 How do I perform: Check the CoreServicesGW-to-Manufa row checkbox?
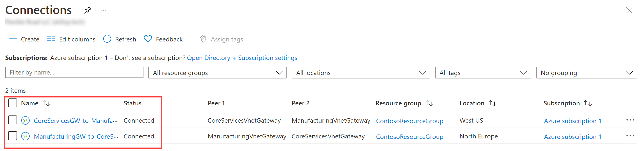12,120
